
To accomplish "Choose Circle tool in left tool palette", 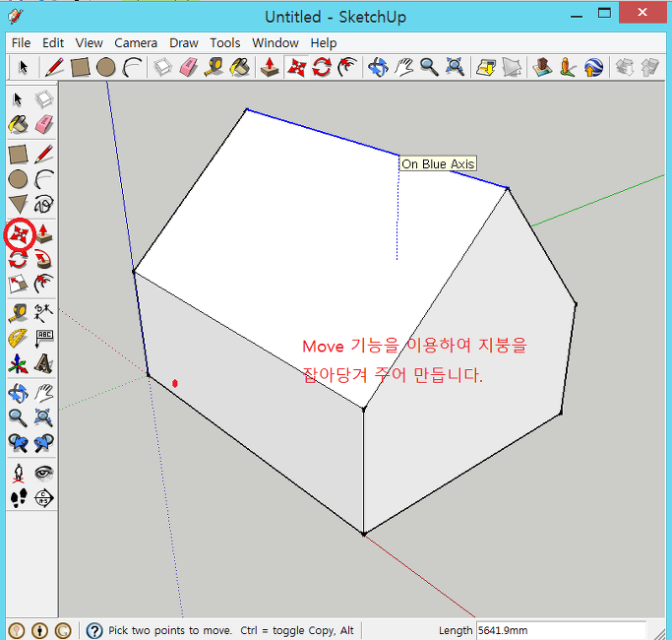I will [18, 179].
